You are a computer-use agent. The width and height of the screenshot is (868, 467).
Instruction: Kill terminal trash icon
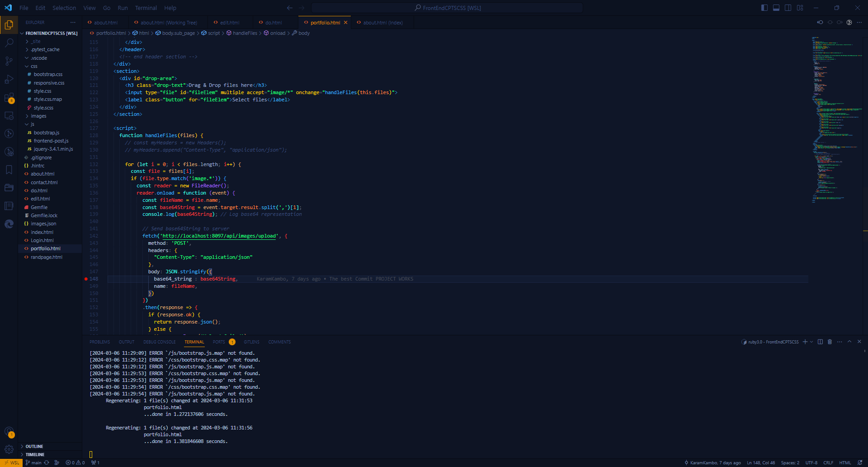pyautogui.click(x=830, y=342)
